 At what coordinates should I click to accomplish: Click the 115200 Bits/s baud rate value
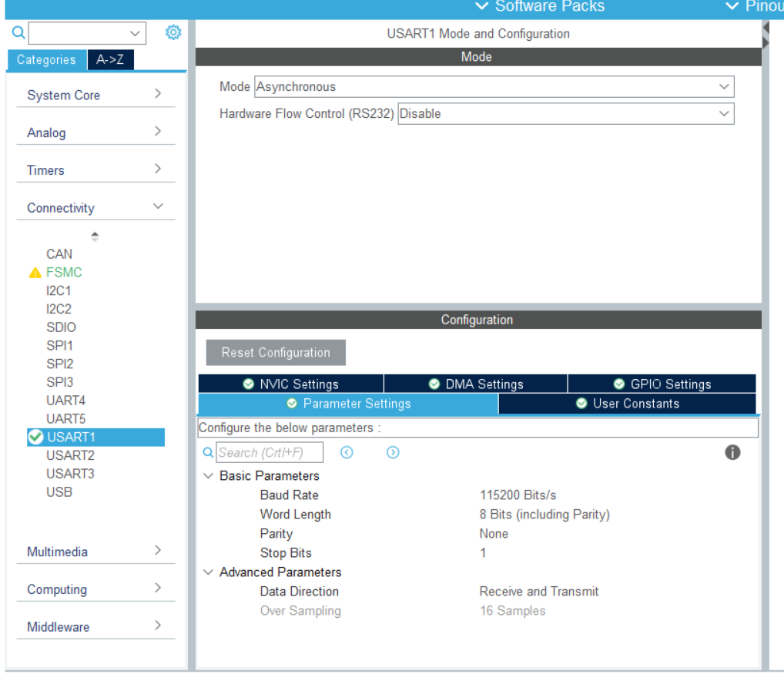click(518, 495)
